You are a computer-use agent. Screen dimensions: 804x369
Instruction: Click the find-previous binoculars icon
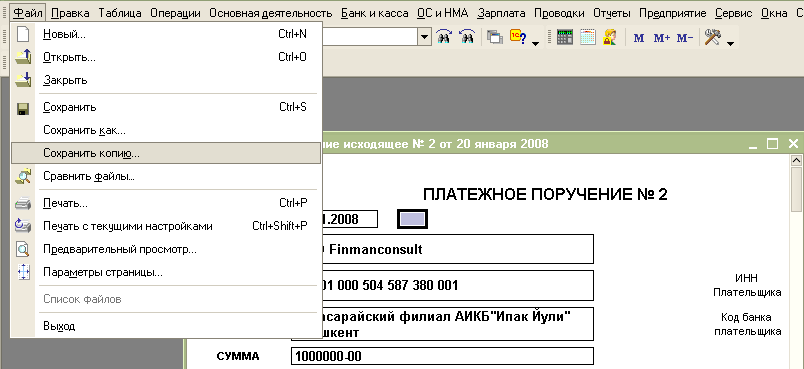467,36
